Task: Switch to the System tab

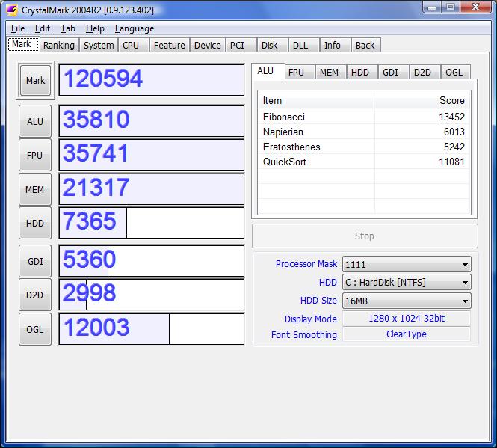Action: (x=99, y=45)
